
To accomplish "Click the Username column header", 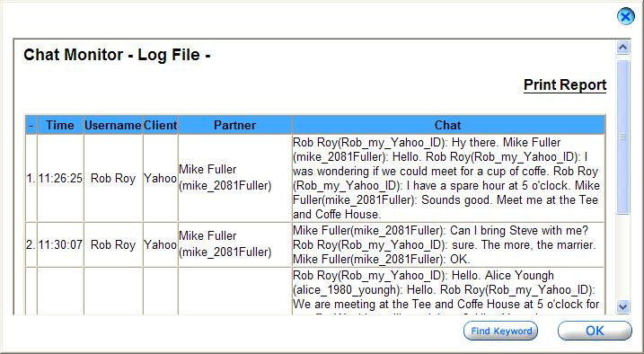I will click(113, 125).
